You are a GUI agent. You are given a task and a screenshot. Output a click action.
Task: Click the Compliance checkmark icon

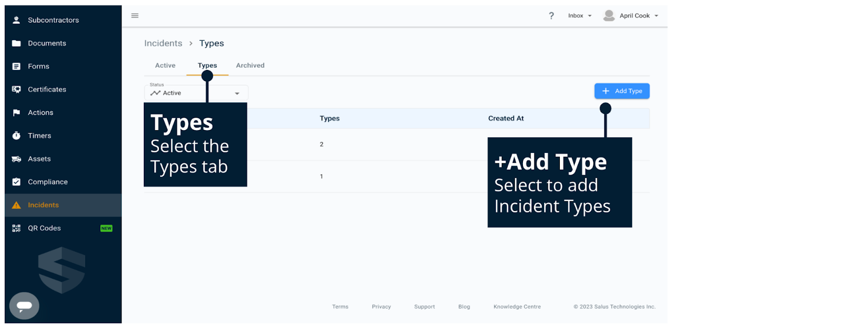16,182
